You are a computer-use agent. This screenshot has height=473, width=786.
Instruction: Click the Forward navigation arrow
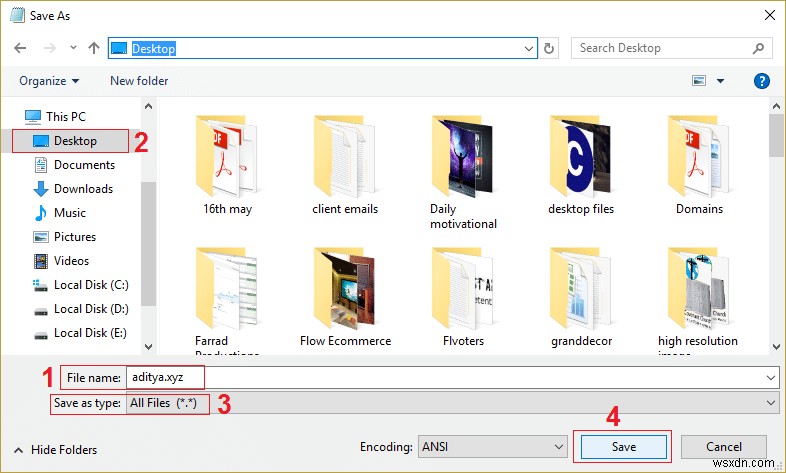pos(50,48)
